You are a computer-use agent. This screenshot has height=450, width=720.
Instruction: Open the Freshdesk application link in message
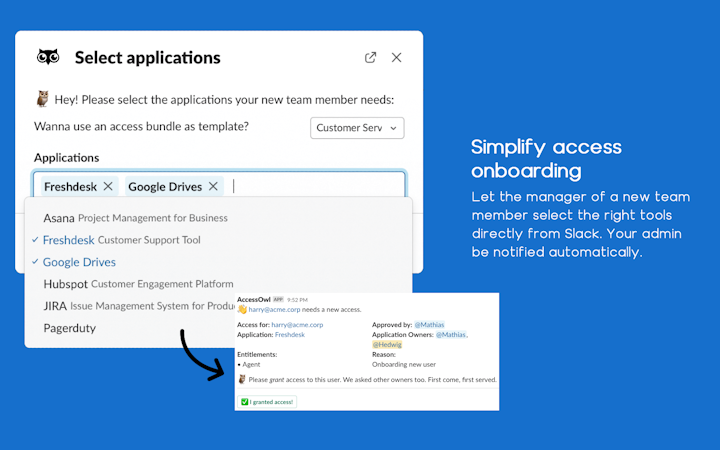click(x=290, y=335)
